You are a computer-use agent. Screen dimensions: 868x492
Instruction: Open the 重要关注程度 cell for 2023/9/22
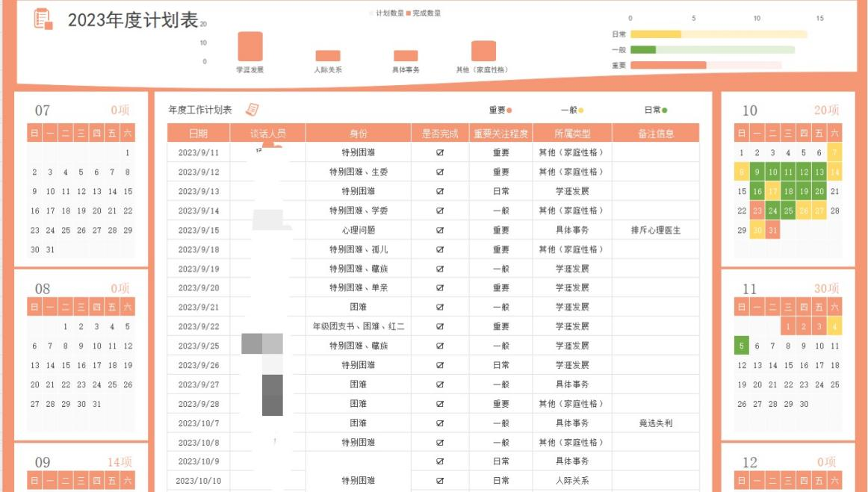click(500, 326)
